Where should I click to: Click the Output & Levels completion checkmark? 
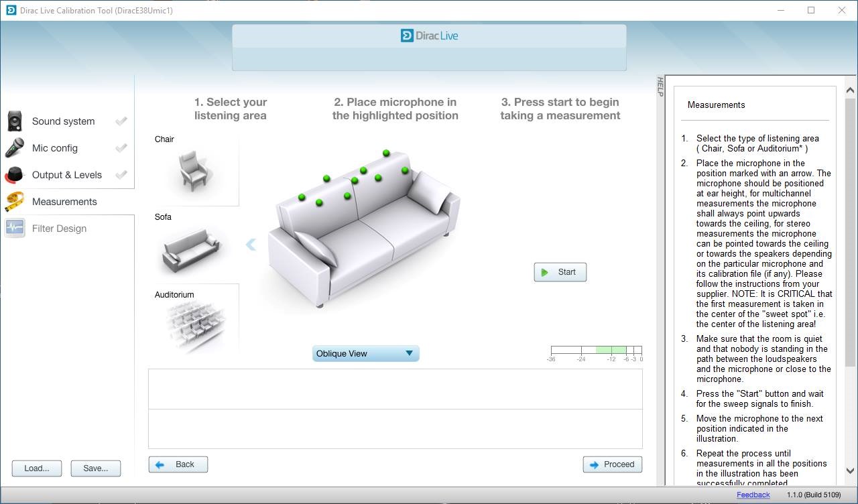click(121, 175)
